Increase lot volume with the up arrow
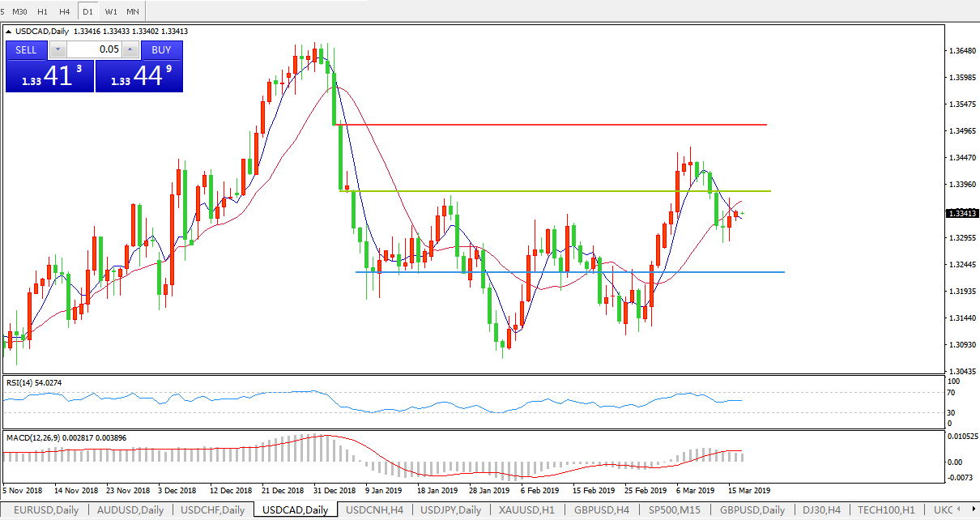This screenshot has height=520, width=980. 130,49
